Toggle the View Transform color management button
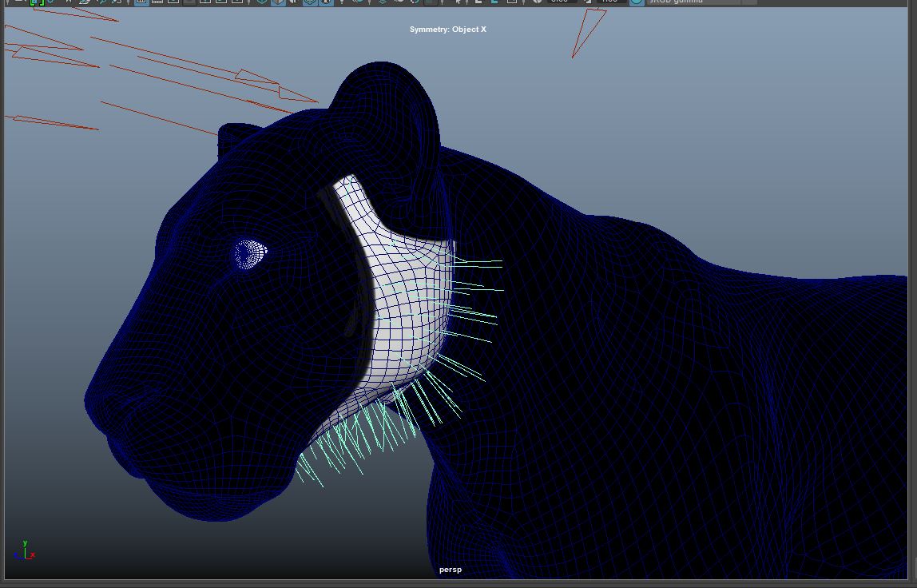This screenshot has height=588, width=917. 636,2
